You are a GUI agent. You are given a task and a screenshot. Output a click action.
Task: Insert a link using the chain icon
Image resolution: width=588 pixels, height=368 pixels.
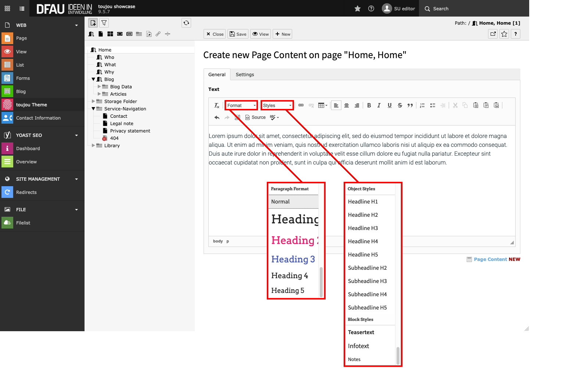pyautogui.click(x=301, y=106)
